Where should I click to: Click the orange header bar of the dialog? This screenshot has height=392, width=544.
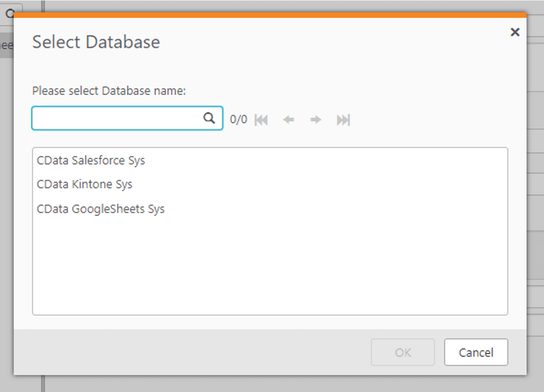coord(270,15)
